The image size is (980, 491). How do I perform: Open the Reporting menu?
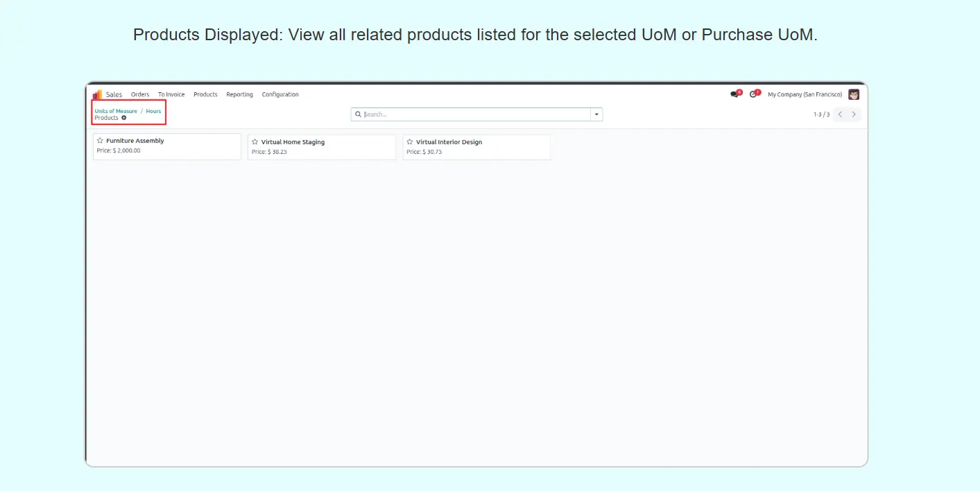[239, 94]
